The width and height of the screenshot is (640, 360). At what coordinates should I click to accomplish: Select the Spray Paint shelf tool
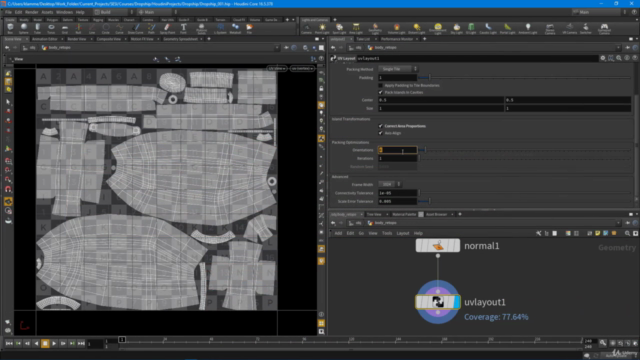pyautogui.click(x=167, y=29)
